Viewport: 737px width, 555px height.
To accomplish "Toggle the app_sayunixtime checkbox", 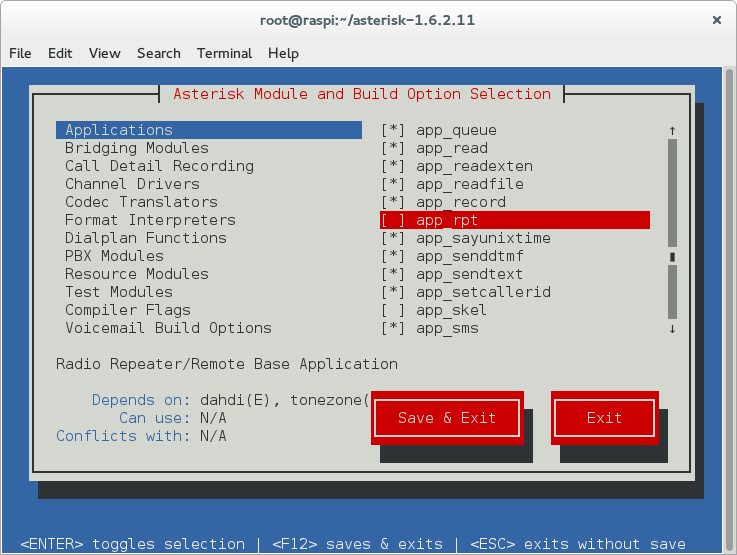I will (x=393, y=238).
